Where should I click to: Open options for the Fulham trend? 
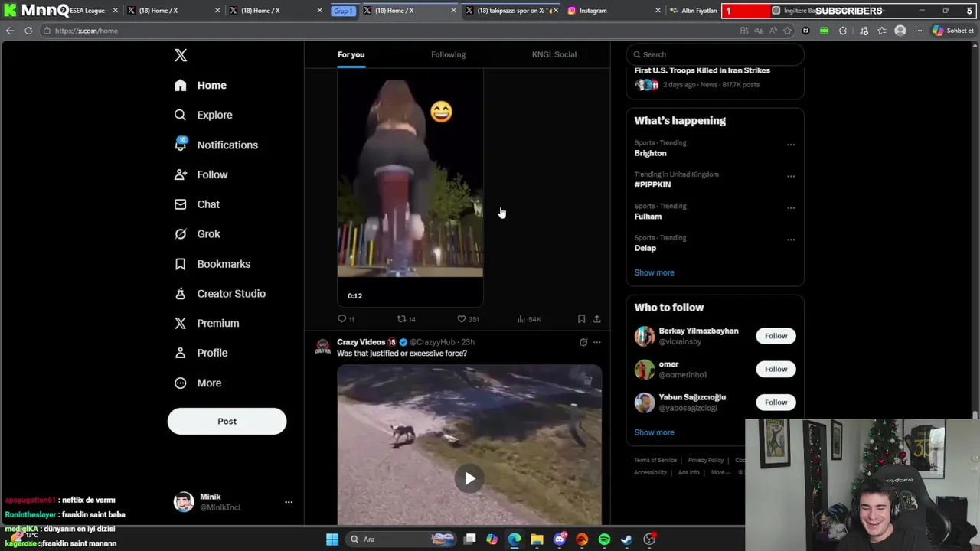pos(791,207)
